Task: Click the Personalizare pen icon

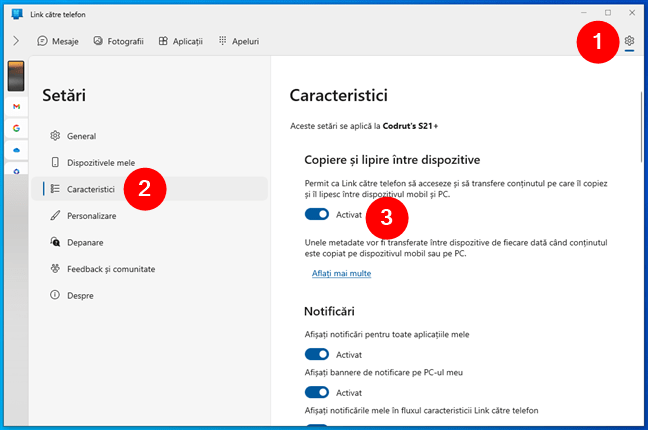Action: coord(55,215)
